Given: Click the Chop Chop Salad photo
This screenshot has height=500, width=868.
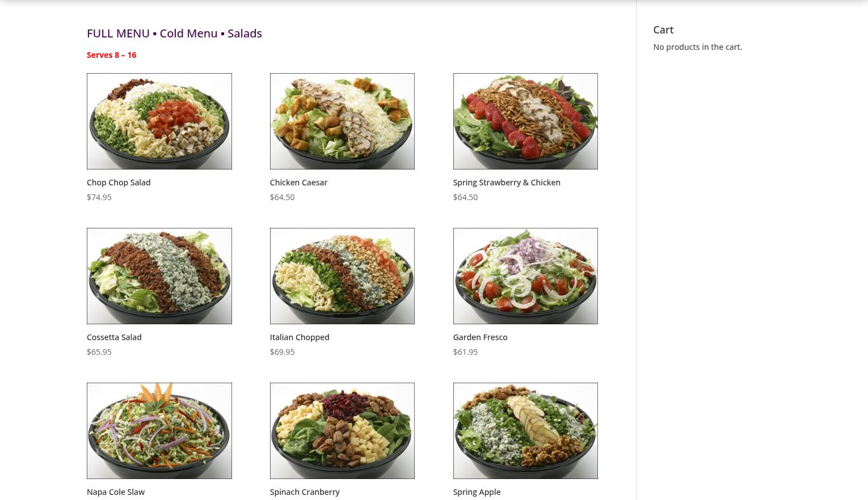Looking at the screenshot, I should (x=159, y=121).
